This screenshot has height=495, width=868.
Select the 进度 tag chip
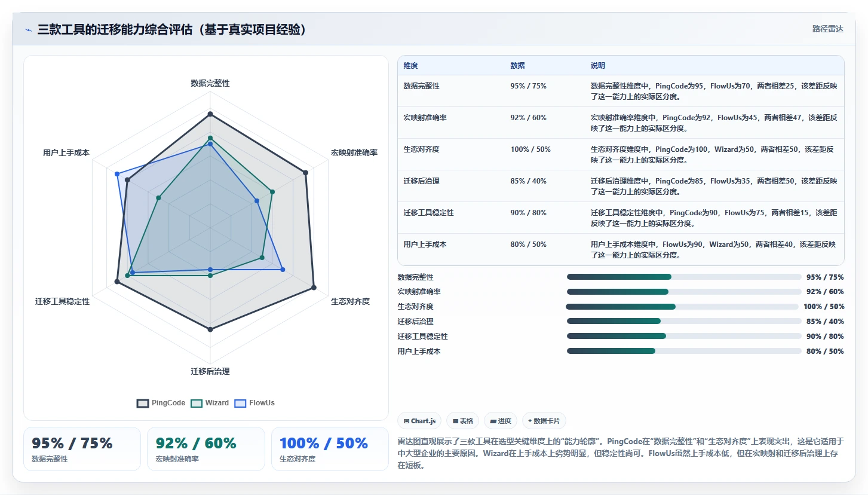pos(501,421)
